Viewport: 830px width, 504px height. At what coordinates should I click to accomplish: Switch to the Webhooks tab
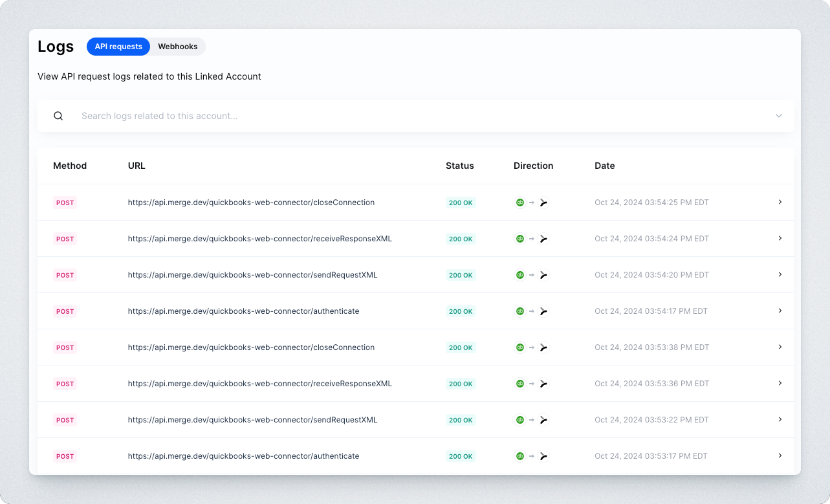pos(178,47)
